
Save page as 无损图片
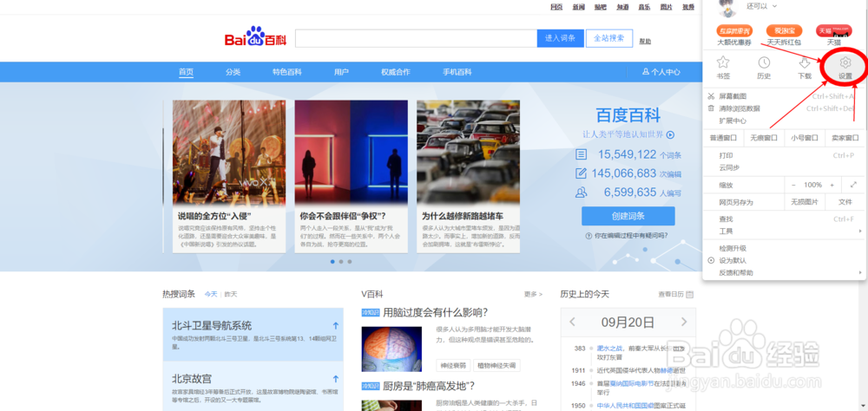(x=805, y=202)
